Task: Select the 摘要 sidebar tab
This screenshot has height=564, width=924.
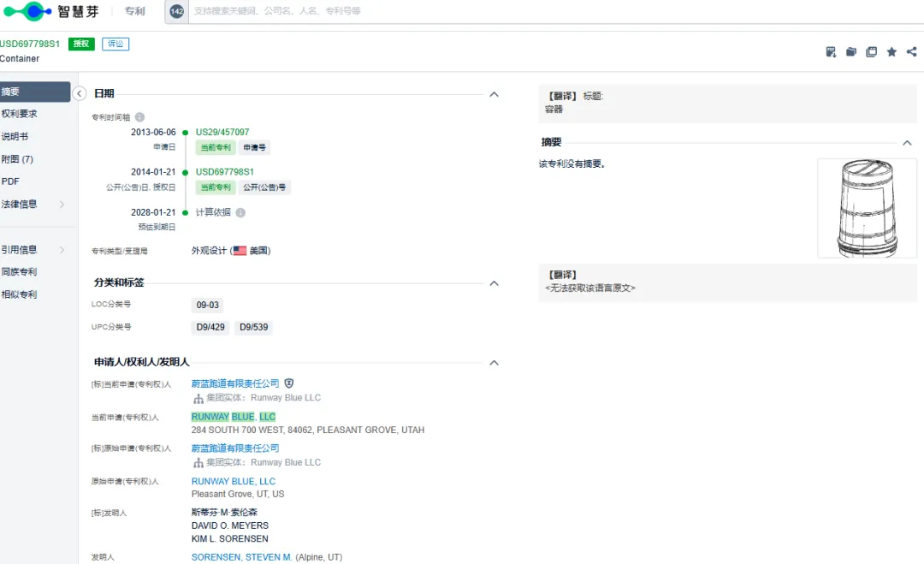Action: click(35, 92)
